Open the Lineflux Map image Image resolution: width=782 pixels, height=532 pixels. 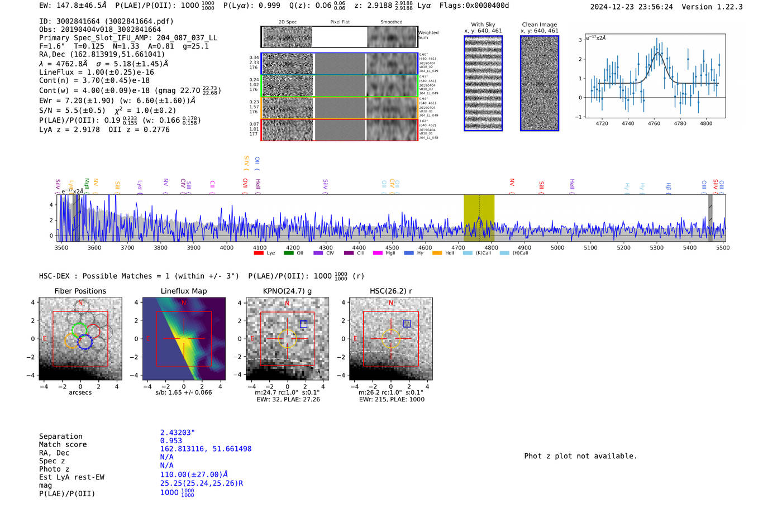(184, 339)
